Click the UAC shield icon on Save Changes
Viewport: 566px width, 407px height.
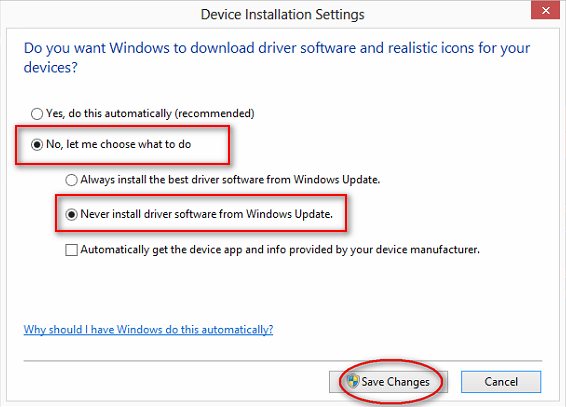(353, 381)
